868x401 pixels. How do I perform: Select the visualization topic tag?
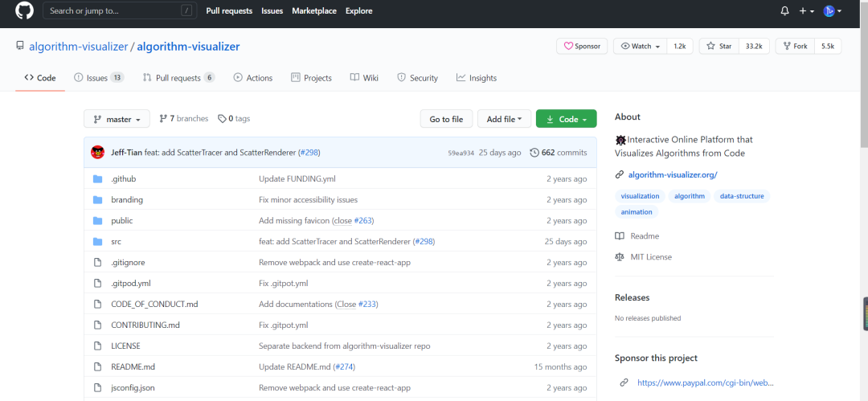tap(640, 196)
